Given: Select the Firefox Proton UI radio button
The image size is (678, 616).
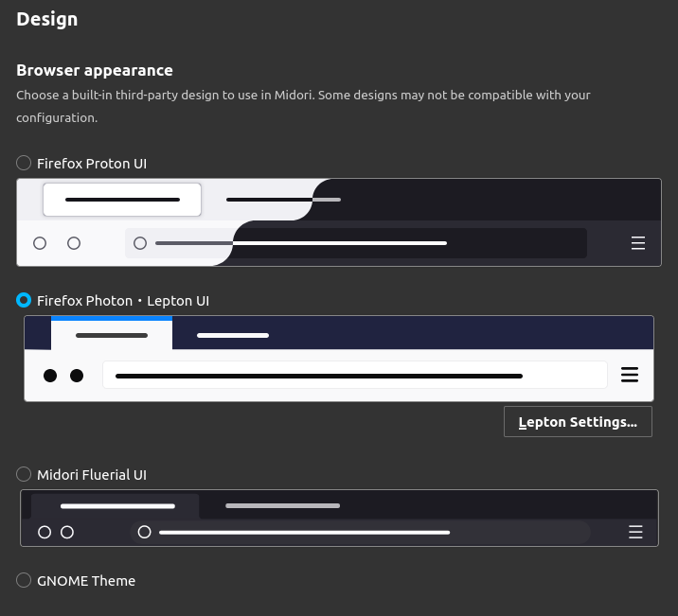Looking at the screenshot, I should [x=24, y=163].
